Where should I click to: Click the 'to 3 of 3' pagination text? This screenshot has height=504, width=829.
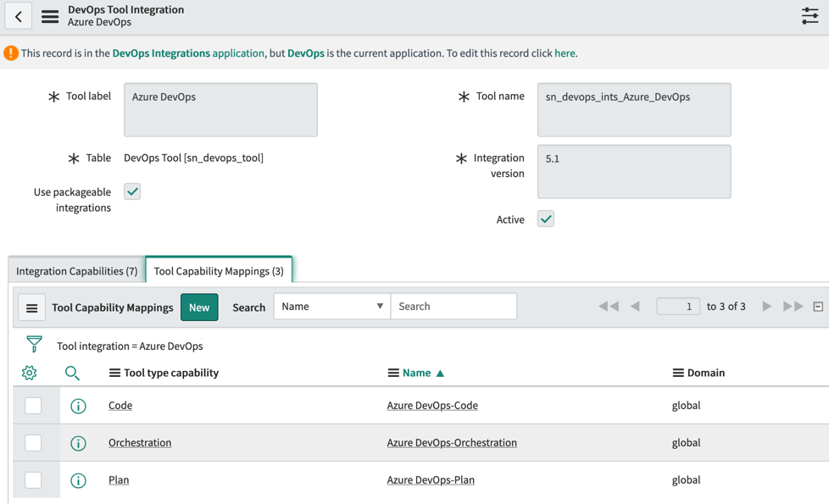pyautogui.click(x=726, y=307)
